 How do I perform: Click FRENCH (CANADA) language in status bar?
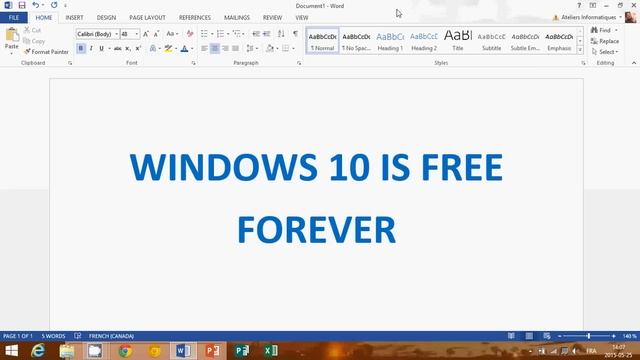click(111, 336)
